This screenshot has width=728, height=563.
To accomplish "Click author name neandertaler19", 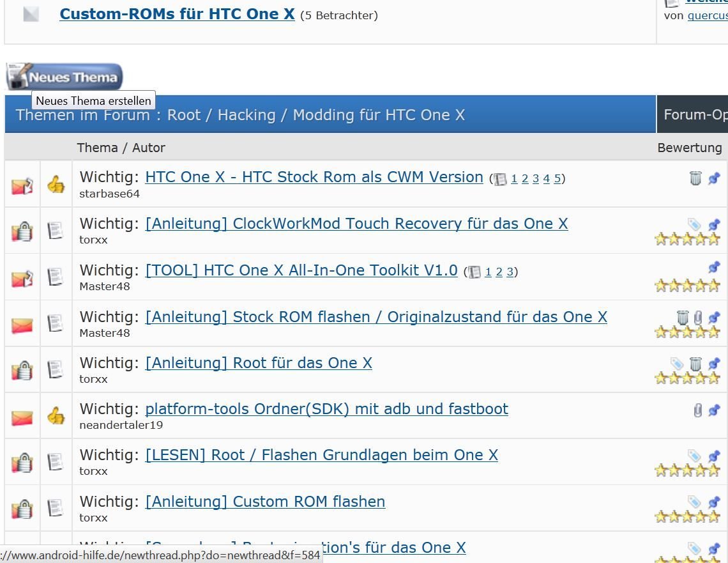I will 121,425.
